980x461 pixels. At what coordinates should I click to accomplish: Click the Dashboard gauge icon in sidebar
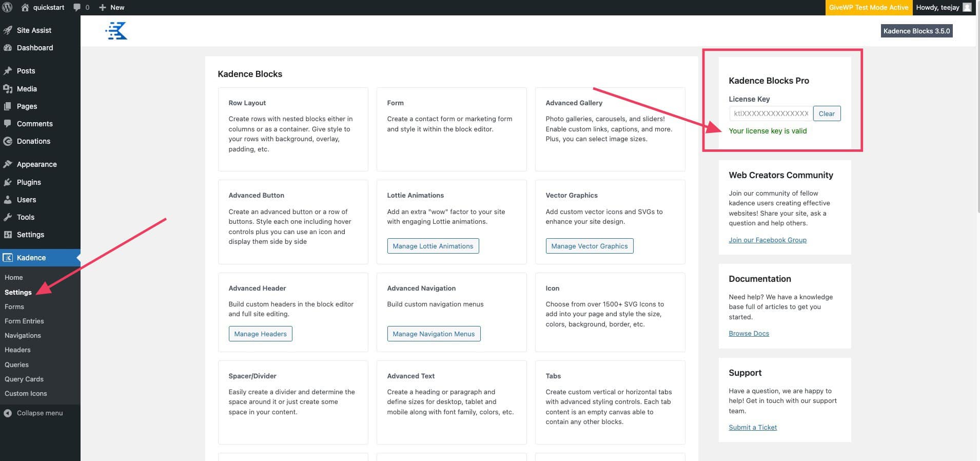[8, 48]
